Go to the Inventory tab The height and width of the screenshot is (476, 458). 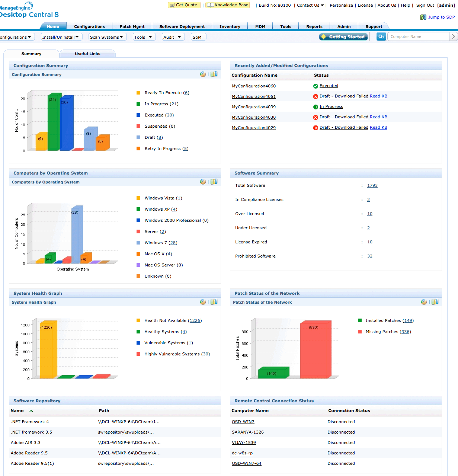(230, 26)
